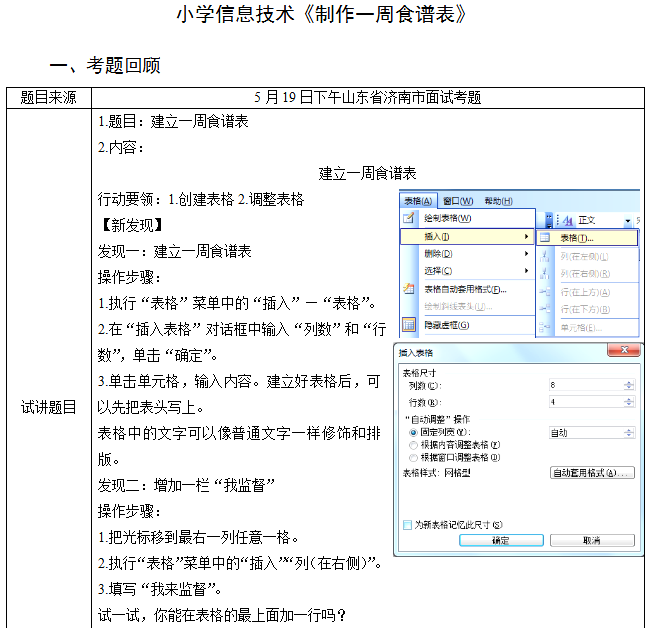Select the 固定列宽 radio button

click(414, 433)
